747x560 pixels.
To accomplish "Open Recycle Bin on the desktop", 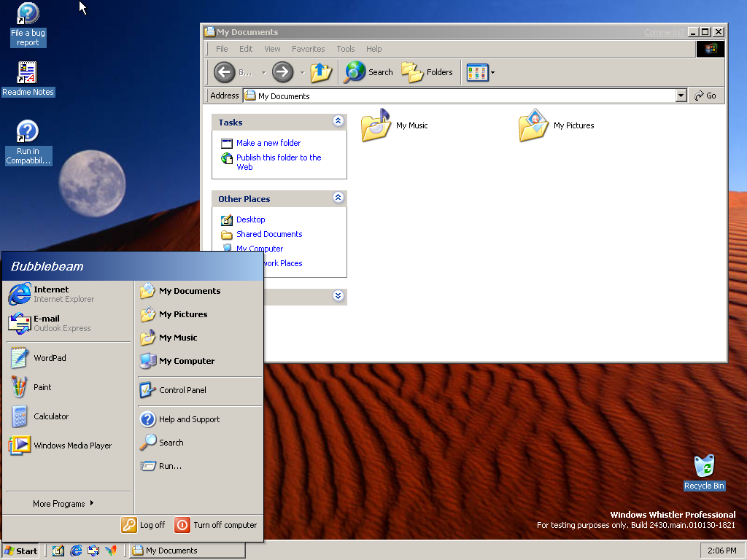I will pyautogui.click(x=704, y=467).
